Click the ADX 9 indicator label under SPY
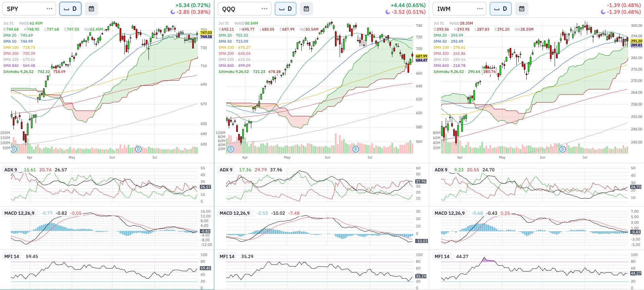The height and width of the screenshot is (290, 644). (x=10, y=170)
